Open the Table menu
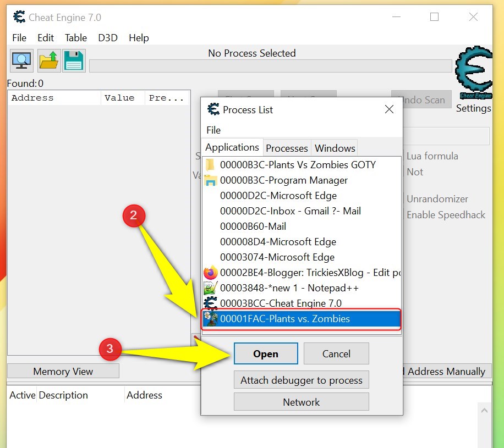Viewport: 504px width, 448px height. pos(76,38)
